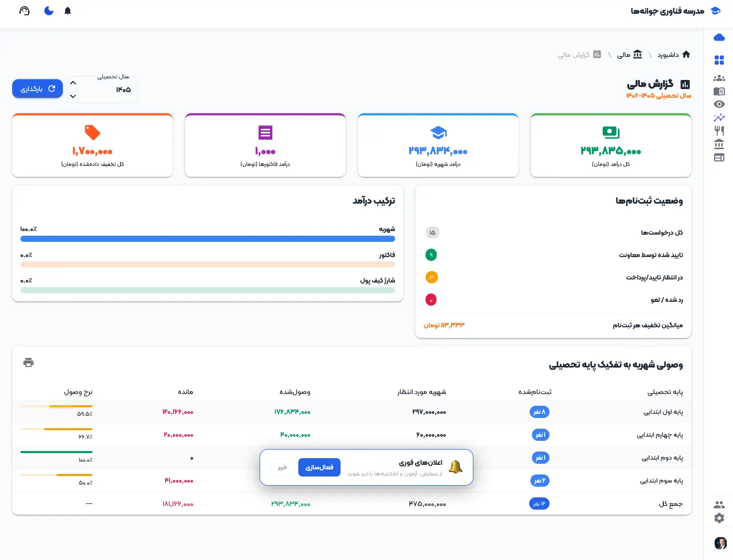Open the sparkle analytics chart sidebar icon
Screen dimensions: 733x560
click(719, 118)
